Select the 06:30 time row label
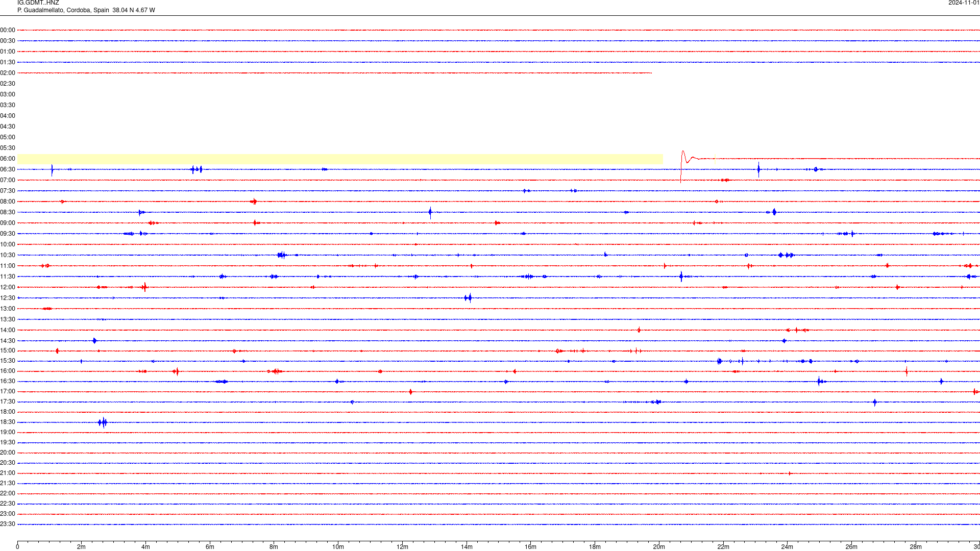 8,169
